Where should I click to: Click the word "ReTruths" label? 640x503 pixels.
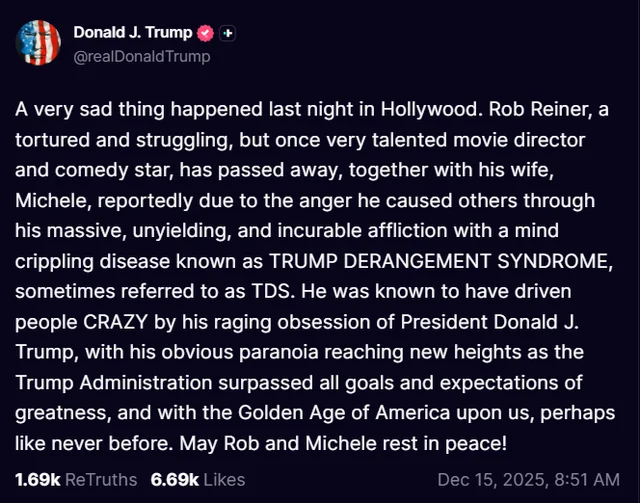point(101,479)
